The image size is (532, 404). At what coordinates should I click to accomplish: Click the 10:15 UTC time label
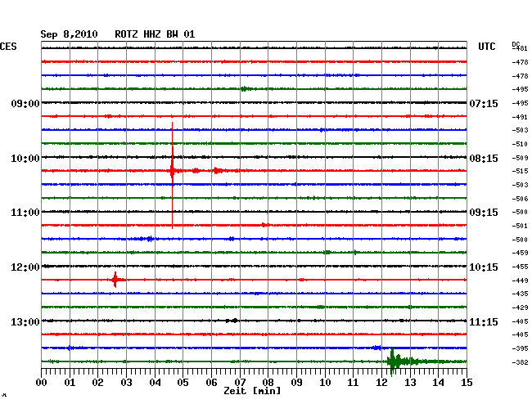484,267
